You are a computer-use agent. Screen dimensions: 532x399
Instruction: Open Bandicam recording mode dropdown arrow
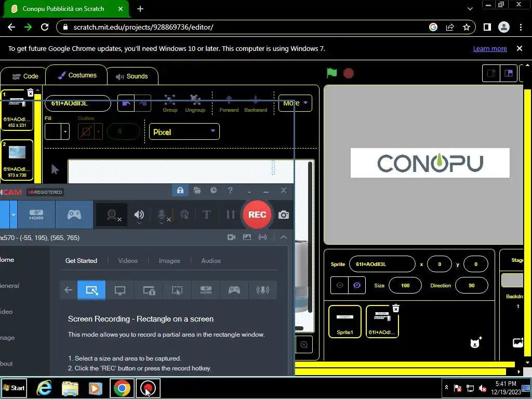click(x=13, y=215)
